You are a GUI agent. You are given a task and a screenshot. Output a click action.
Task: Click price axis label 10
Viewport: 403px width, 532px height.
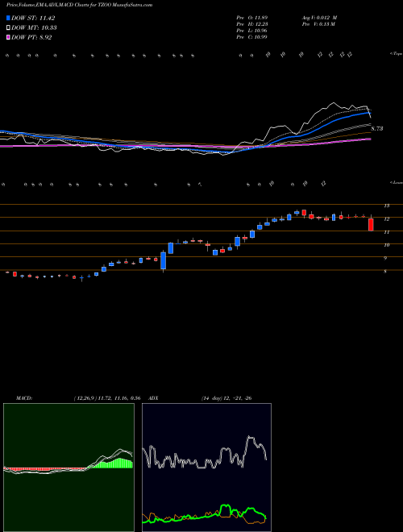coord(386,245)
